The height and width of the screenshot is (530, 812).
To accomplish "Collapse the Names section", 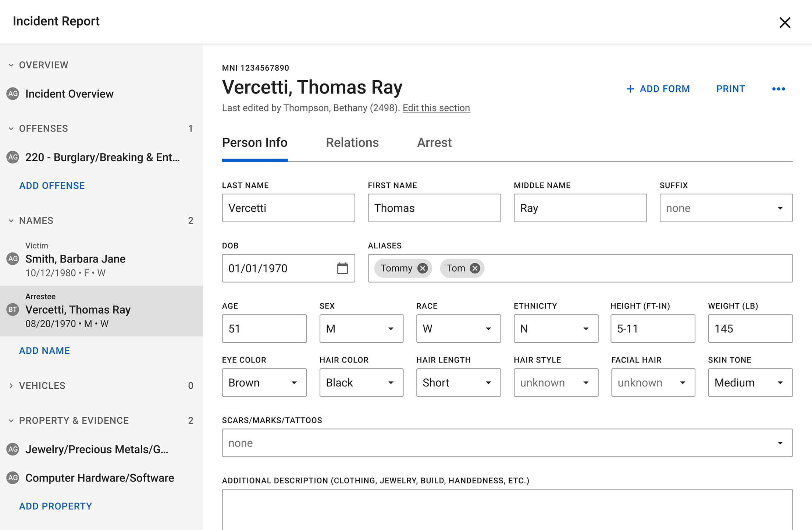I will [11, 220].
